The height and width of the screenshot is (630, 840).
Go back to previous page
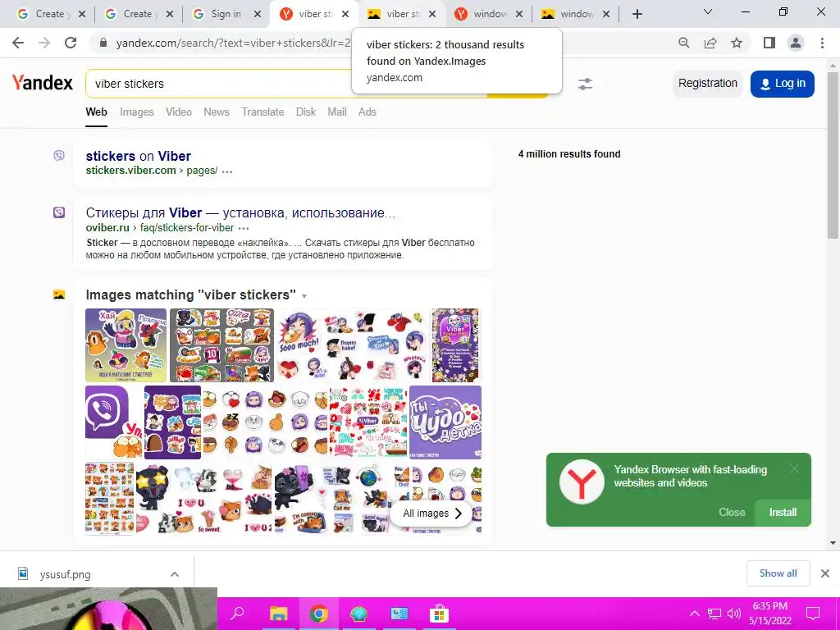[x=18, y=43]
